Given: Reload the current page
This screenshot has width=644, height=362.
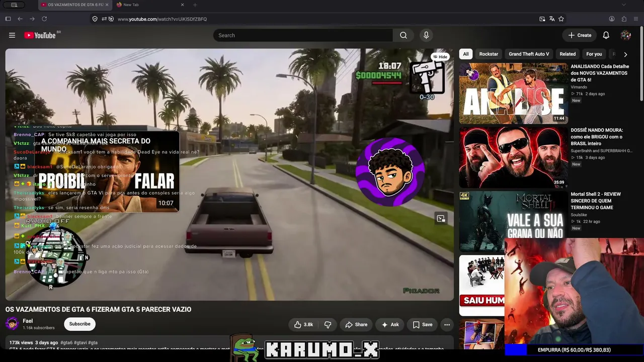Looking at the screenshot, I should [x=44, y=19].
